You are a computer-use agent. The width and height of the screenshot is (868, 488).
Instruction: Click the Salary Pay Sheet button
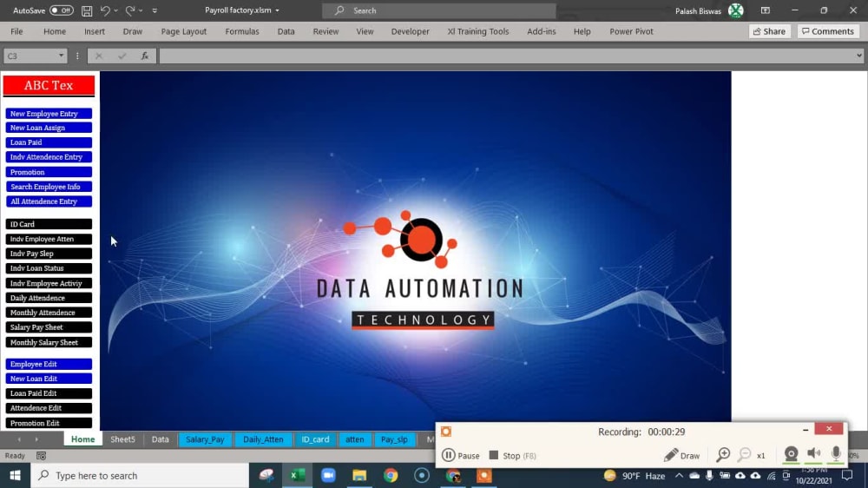tap(49, 327)
